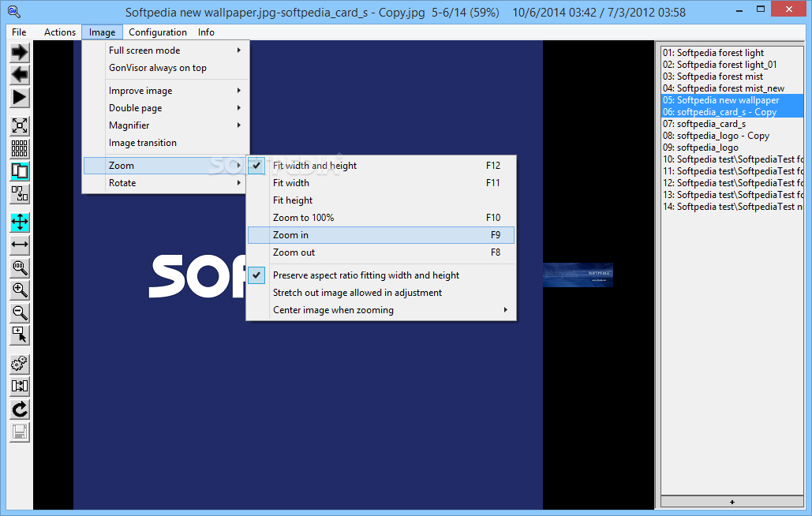The image size is (812, 516).
Task: Enable Stretch out image allowed in adjustment
Action: (x=381, y=293)
